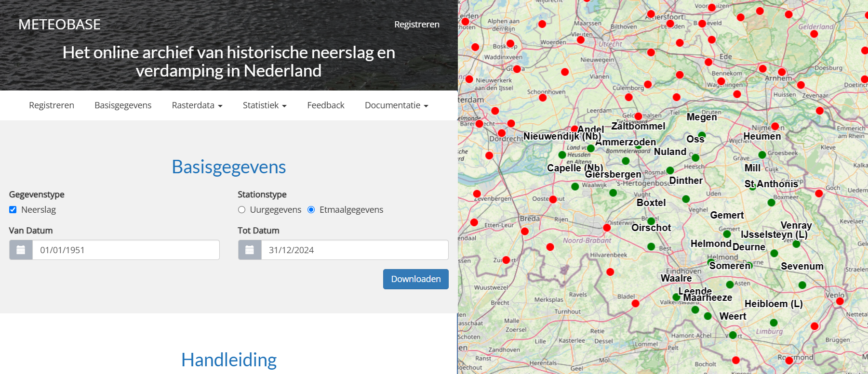Expand the Documentatie menu

(x=396, y=105)
